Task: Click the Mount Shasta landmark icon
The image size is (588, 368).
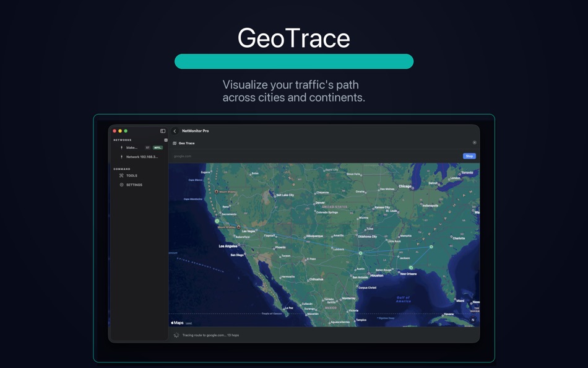Action: (217, 191)
